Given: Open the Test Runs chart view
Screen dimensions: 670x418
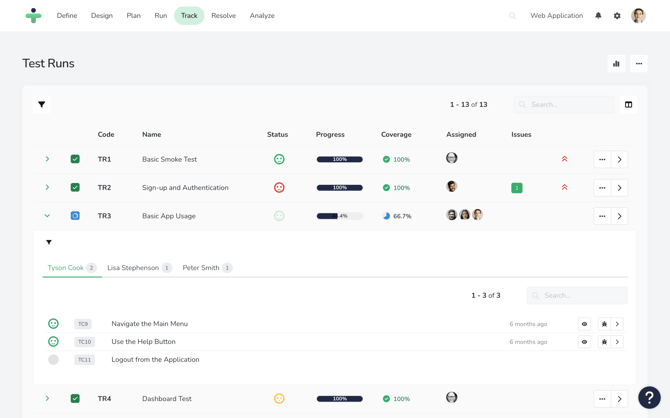Looking at the screenshot, I should click(x=616, y=64).
